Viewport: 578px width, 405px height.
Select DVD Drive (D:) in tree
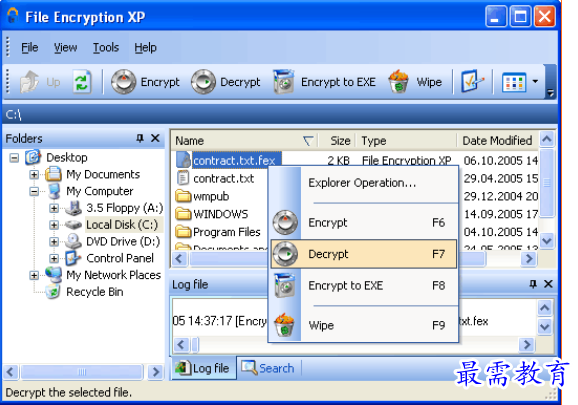coord(123,242)
